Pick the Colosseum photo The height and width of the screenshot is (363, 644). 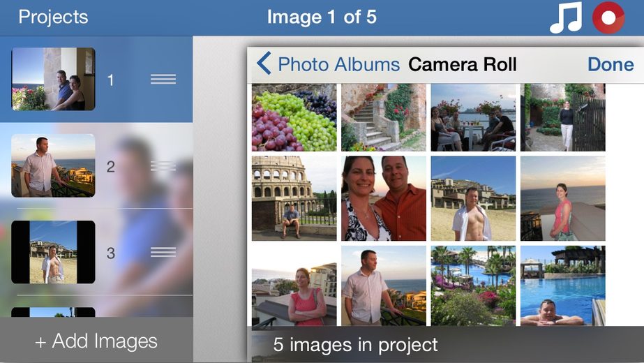pyautogui.click(x=294, y=198)
